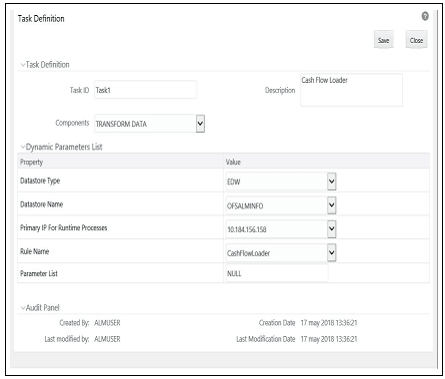Select the Creation Date value
Image resolution: width=445 pixels, height=379 pixels.
pos(329,323)
